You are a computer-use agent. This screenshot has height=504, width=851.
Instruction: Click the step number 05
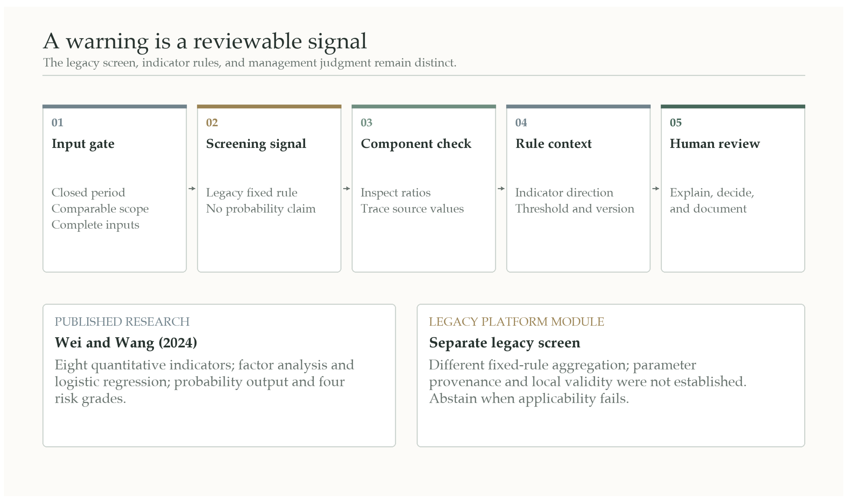(676, 123)
